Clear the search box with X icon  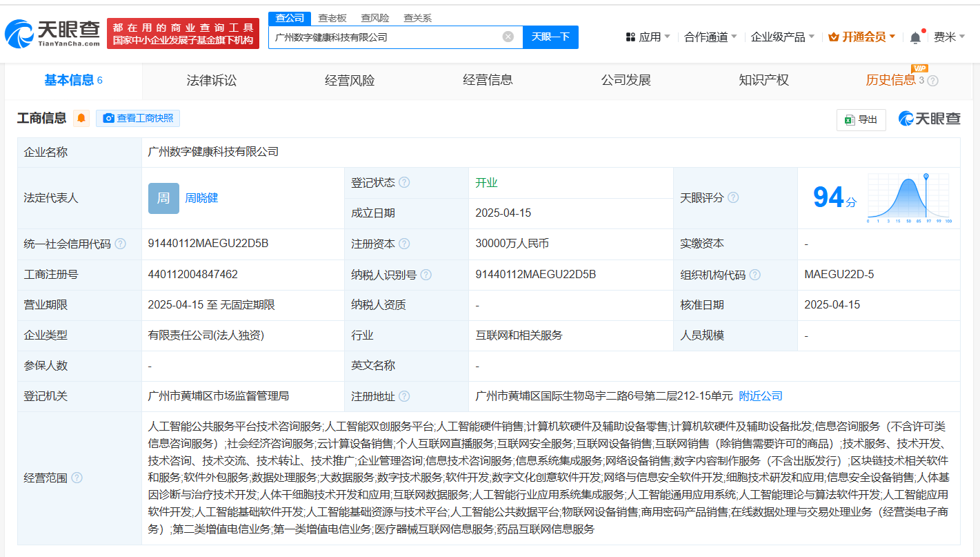508,37
